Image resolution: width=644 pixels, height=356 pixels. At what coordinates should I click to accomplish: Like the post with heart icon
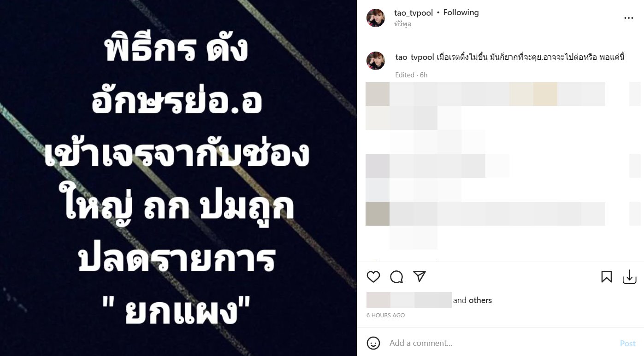click(373, 277)
